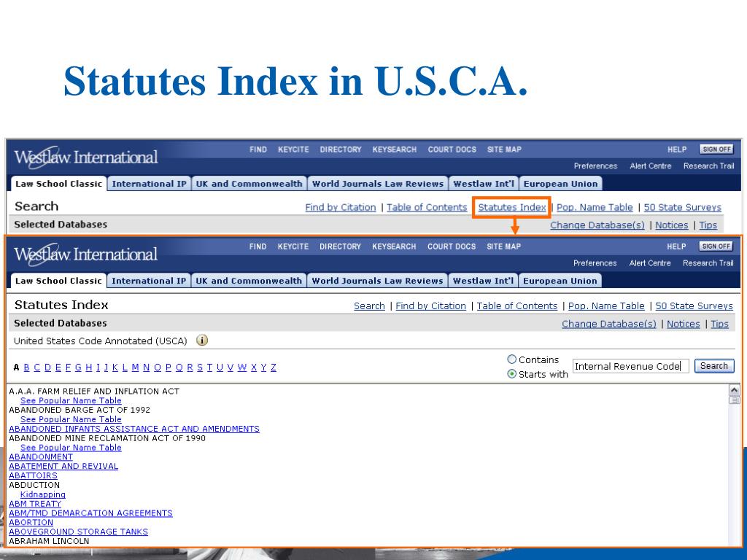
Task: Open ABORTION index entry
Action: [31, 522]
